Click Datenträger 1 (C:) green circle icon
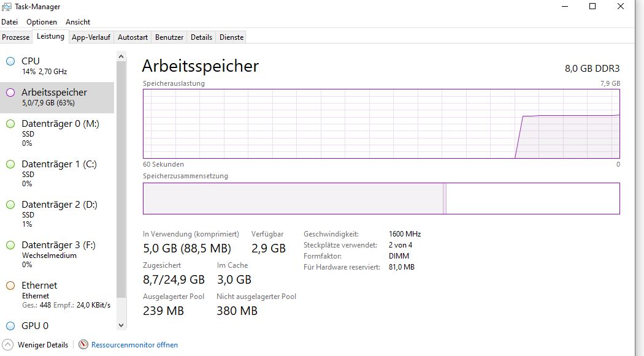 [10, 164]
